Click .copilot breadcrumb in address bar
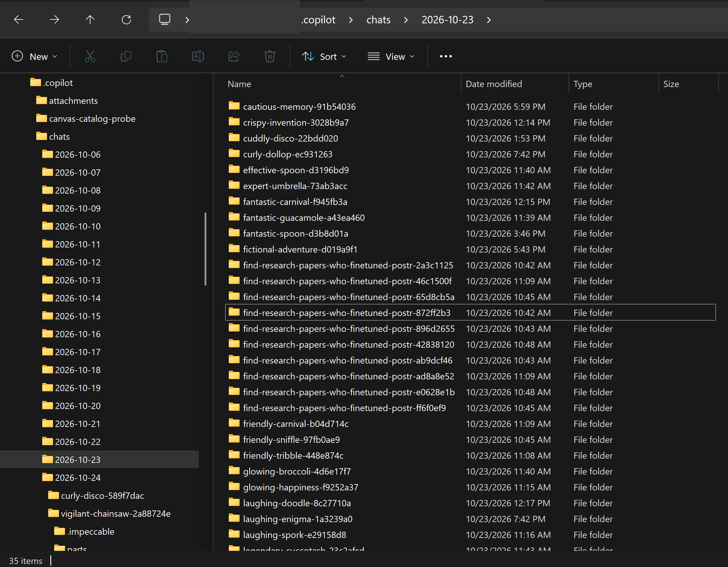The width and height of the screenshot is (728, 567). click(x=318, y=20)
